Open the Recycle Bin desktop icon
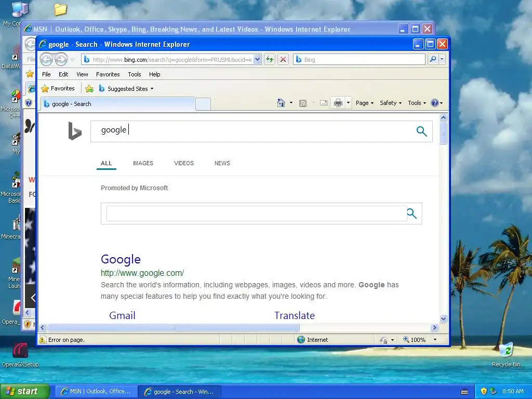 click(506, 355)
